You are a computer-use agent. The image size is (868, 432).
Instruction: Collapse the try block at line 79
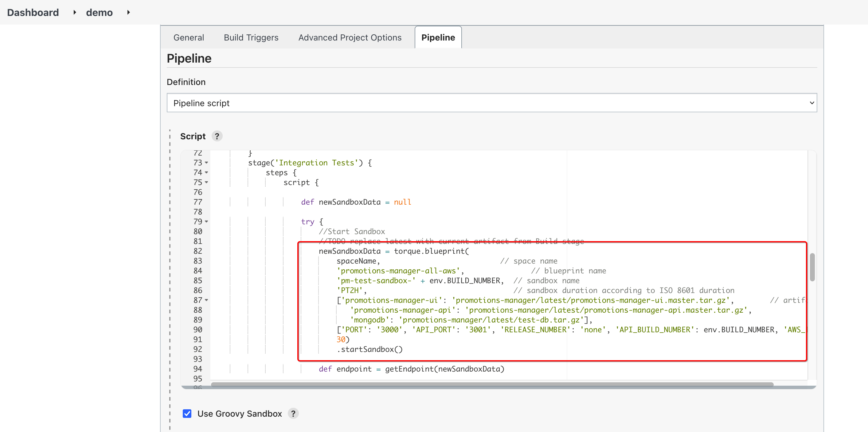click(x=206, y=222)
